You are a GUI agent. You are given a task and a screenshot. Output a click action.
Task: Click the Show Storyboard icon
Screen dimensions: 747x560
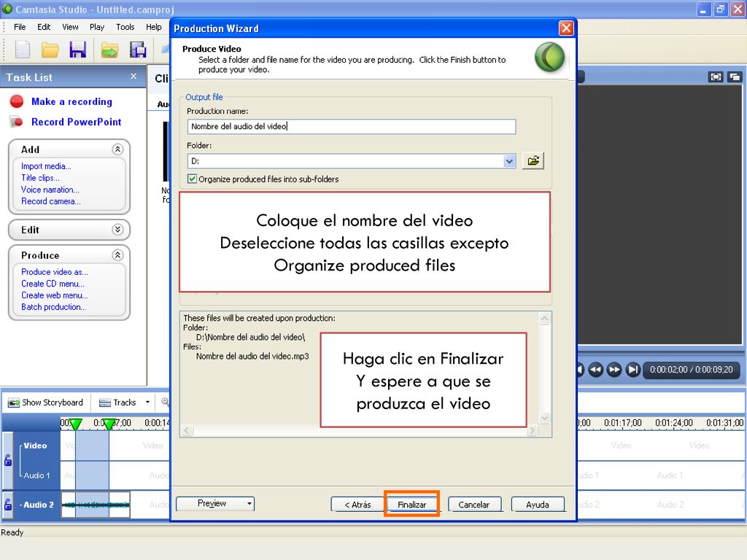pyautogui.click(x=14, y=402)
